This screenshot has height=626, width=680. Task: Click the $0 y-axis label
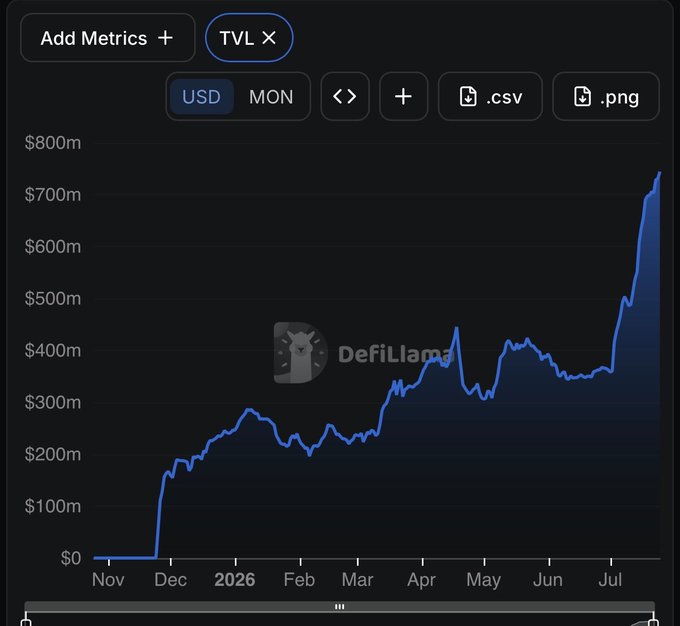pos(71,558)
